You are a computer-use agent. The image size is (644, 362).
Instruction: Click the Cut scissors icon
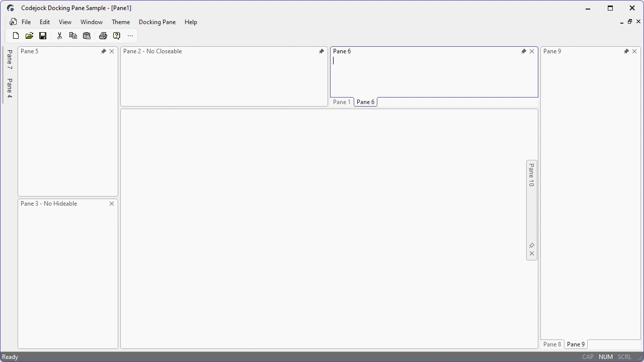tap(59, 36)
